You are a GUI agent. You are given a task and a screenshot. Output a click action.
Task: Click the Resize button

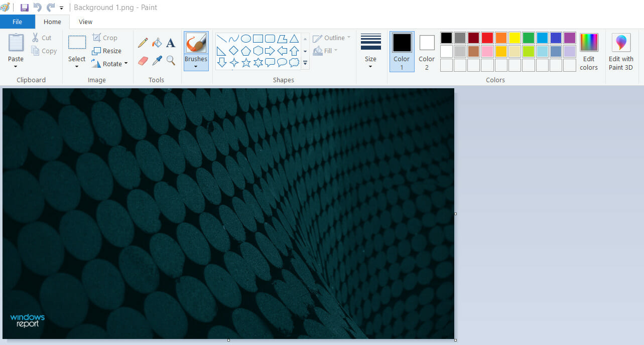pyautogui.click(x=107, y=51)
